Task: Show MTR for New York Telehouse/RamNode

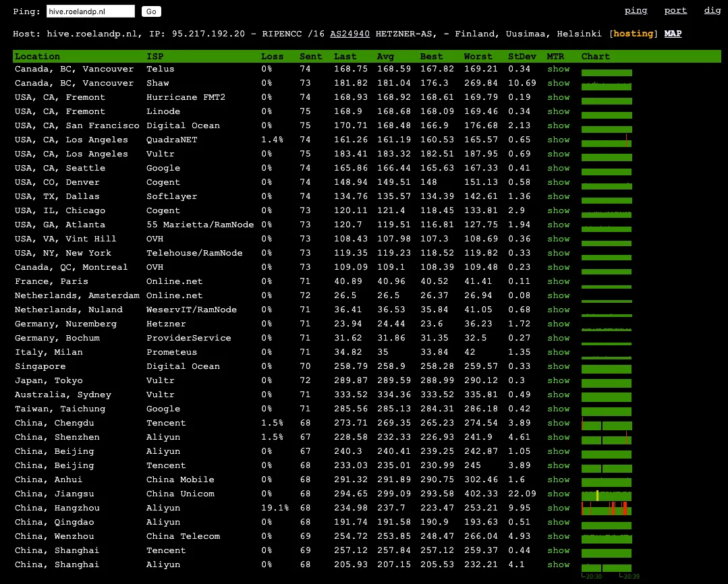Action: pyautogui.click(x=558, y=253)
